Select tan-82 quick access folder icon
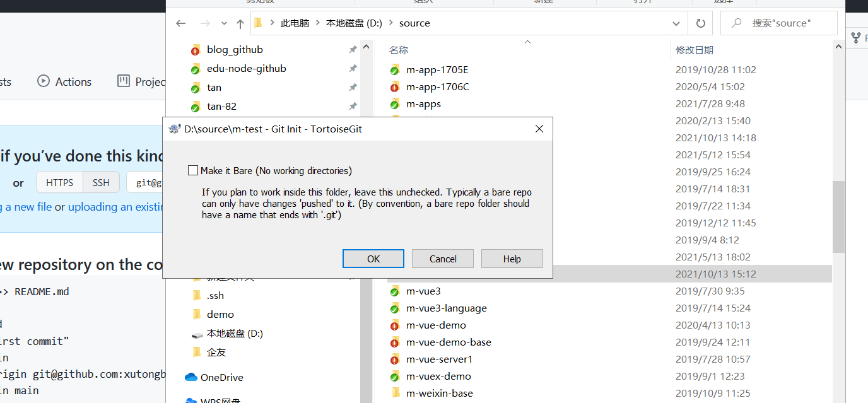This screenshot has height=403, width=868. point(196,107)
